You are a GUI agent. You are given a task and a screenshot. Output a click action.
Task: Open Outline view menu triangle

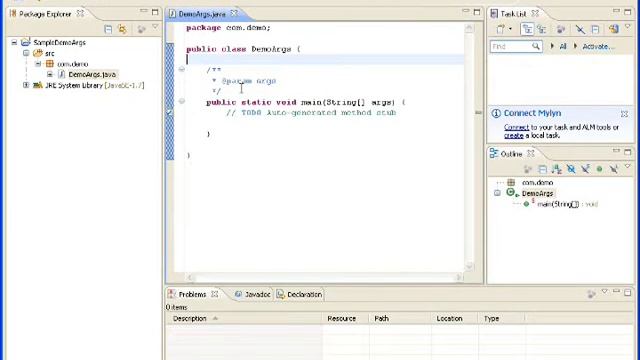628,167
